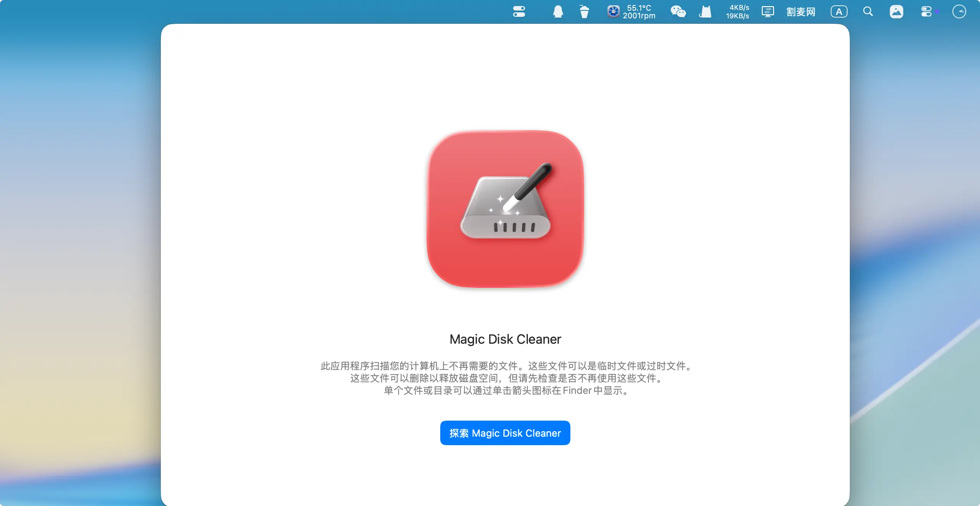980x506 pixels.
Task: Switch the input source 'A' indicator
Action: (839, 12)
